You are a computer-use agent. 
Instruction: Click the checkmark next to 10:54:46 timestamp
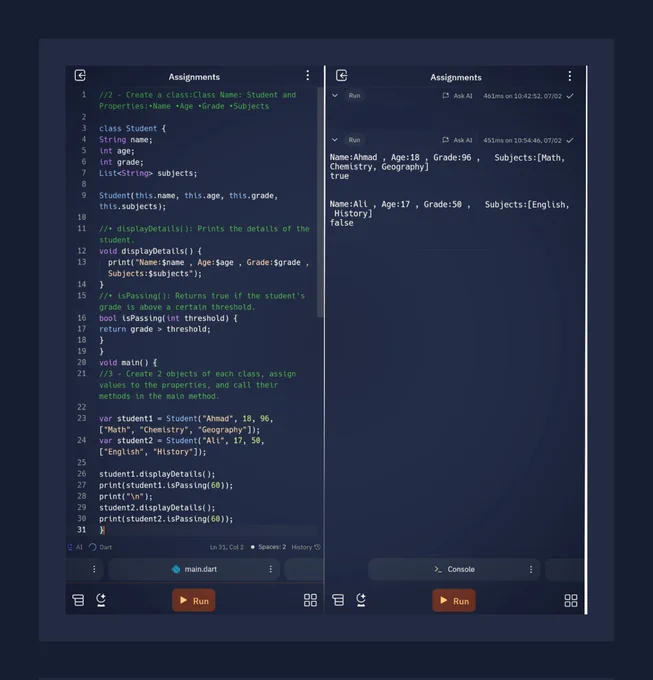tap(570, 140)
